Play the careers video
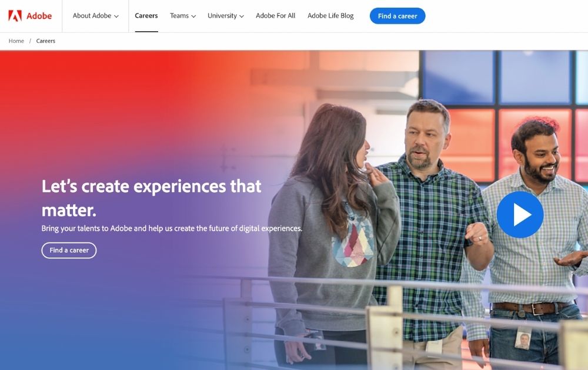Viewport: 588px width, 370px height. pyautogui.click(x=520, y=214)
